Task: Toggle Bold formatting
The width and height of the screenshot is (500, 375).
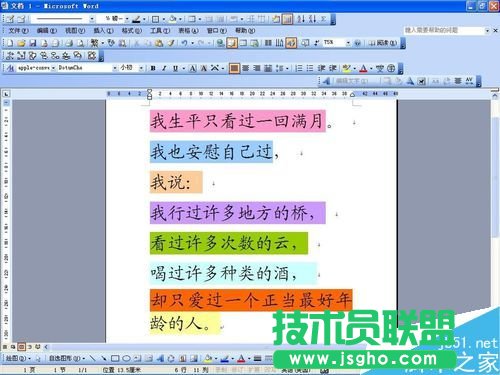Action: pos(153,68)
